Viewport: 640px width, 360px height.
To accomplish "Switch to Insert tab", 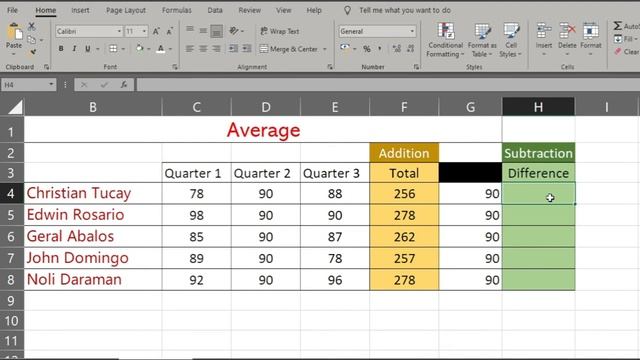I will pos(80,10).
